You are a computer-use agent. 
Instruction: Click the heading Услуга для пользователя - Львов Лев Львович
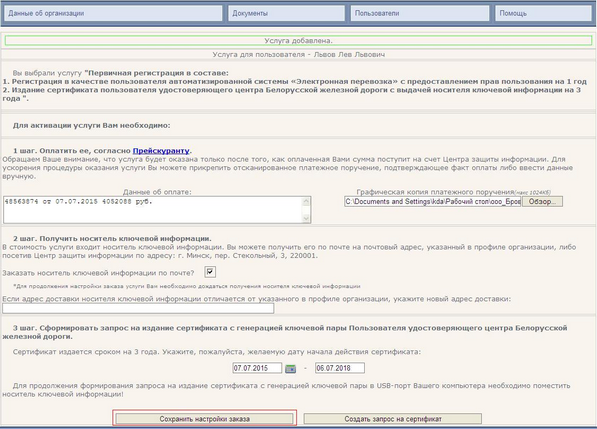click(x=298, y=54)
